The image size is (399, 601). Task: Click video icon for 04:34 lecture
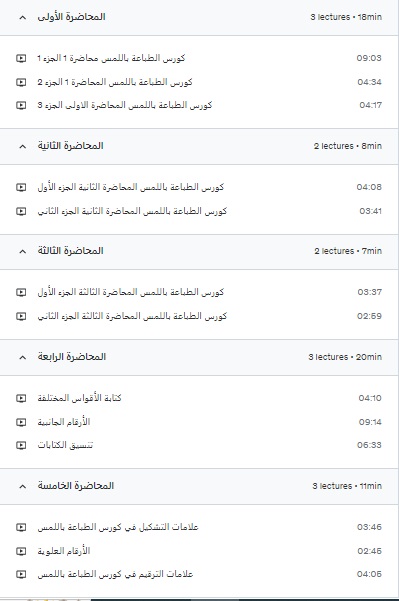pyautogui.click(x=21, y=82)
